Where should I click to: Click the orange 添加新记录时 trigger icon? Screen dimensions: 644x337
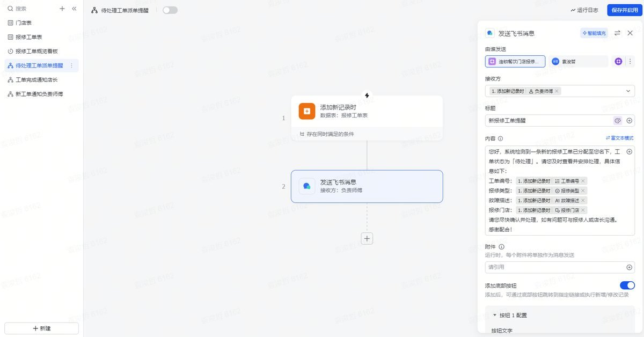307,111
